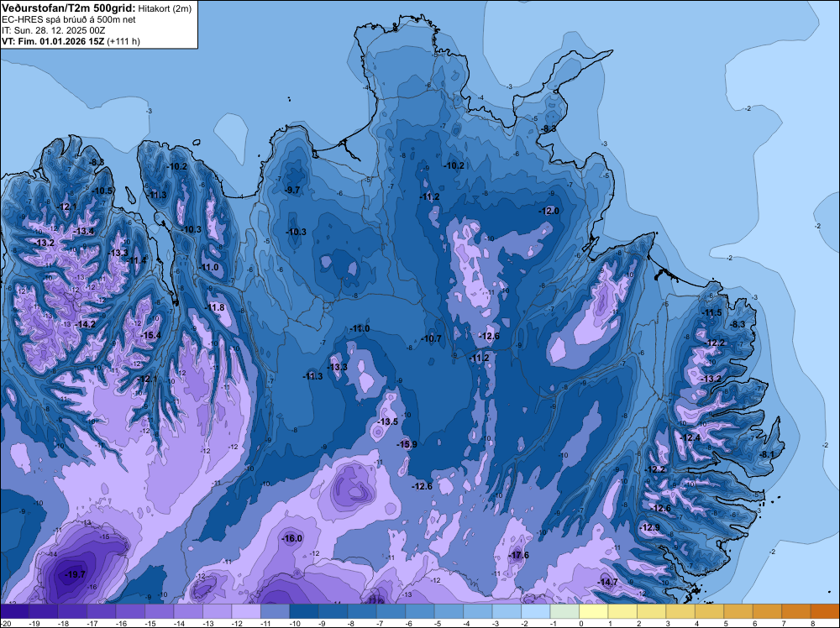This screenshot has height=628, width=840.
Task: Click the -13.4 temperature label
Action: (84, 231)
